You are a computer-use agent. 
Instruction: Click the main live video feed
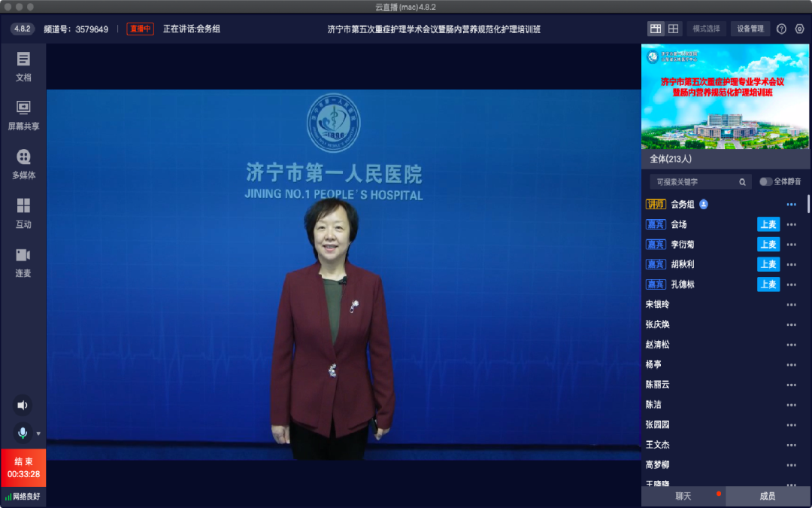point(344,275)
